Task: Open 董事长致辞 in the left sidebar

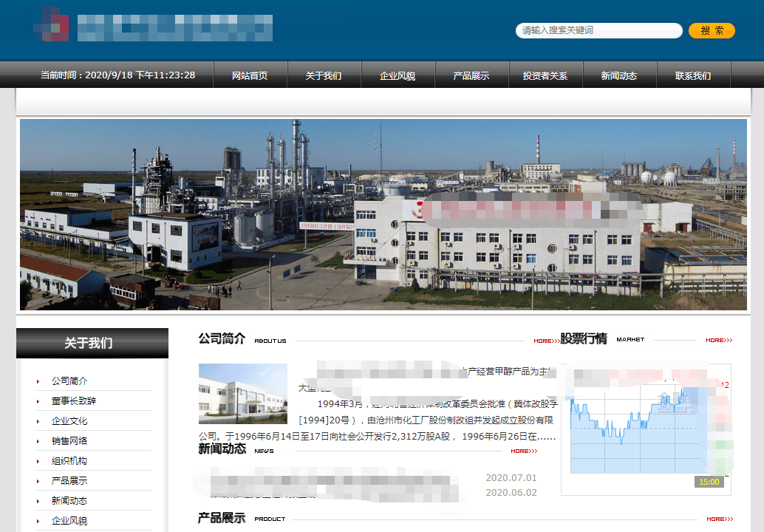Action: [x=74, y=401]
